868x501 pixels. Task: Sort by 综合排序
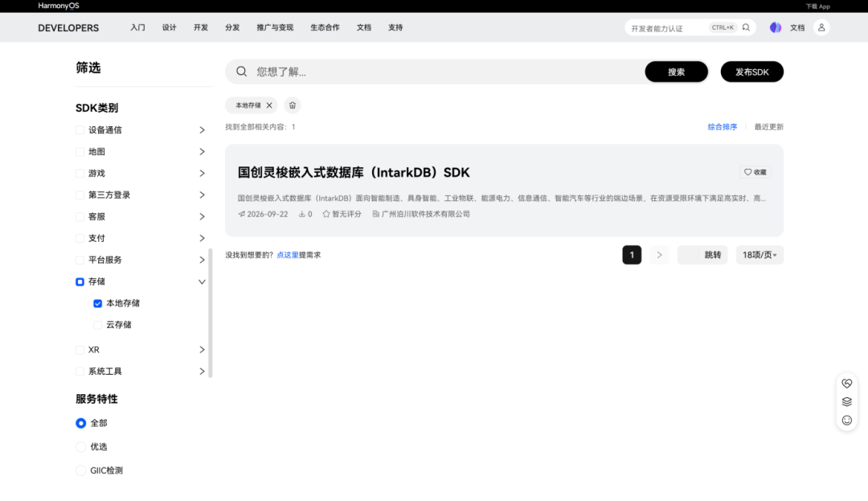[x=723, y=127]
